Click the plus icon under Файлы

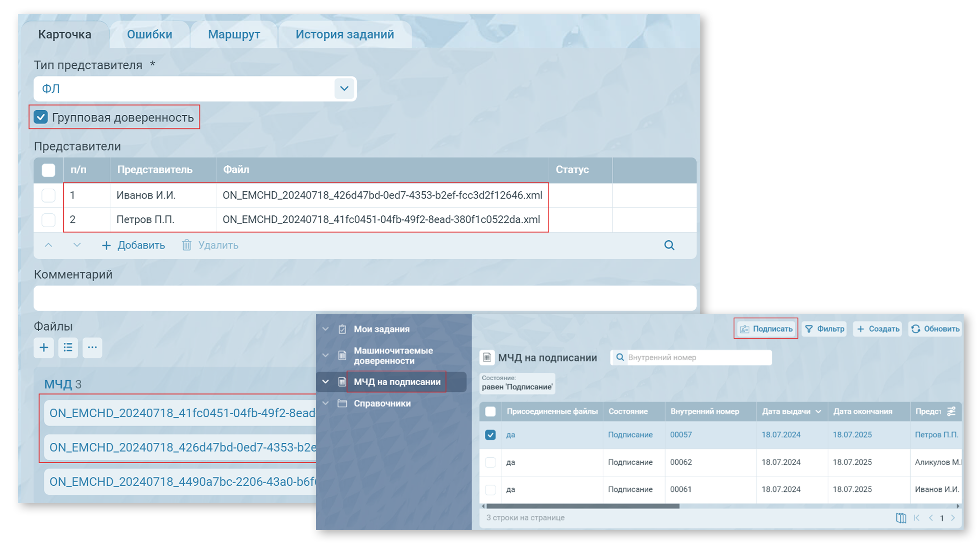(44, 348)
